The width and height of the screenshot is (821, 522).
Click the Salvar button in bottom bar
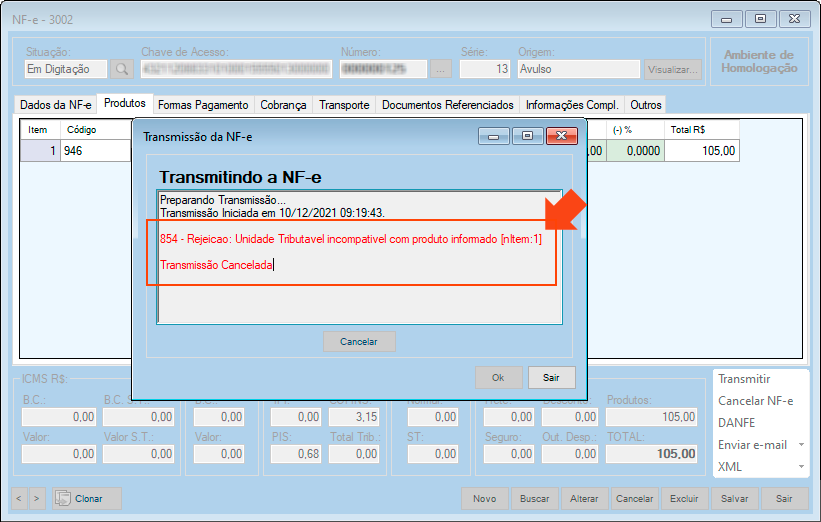734,498
